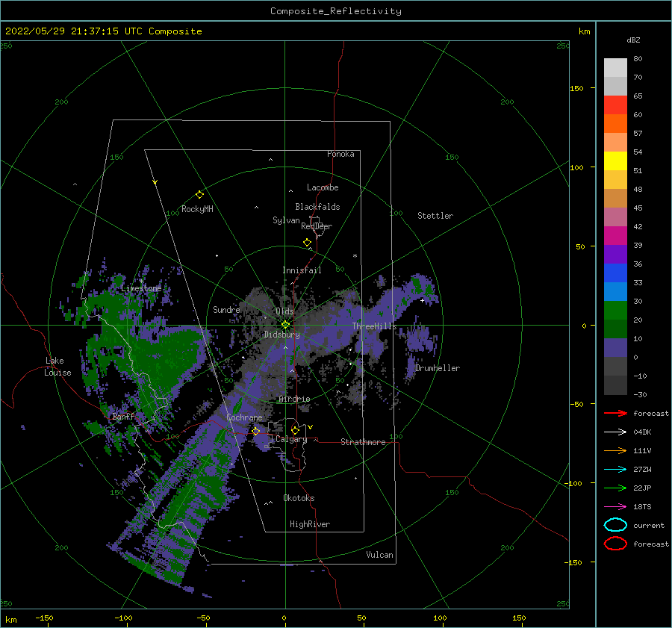Click the magenta 18TS arrow icon

click(x=615, y=507)
